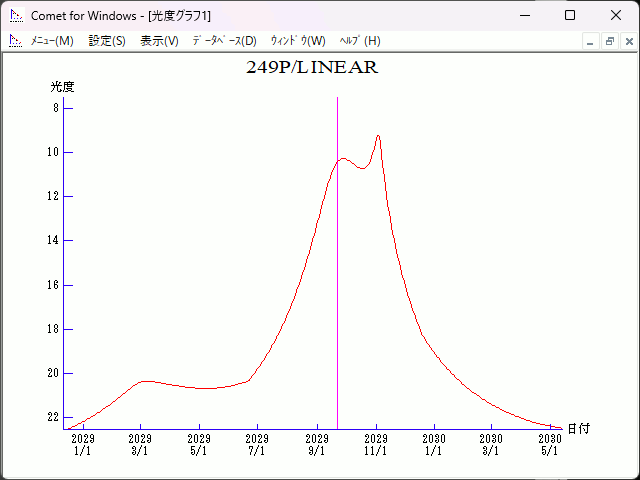Close the Comet for Windows application

[x=615, y=15]
